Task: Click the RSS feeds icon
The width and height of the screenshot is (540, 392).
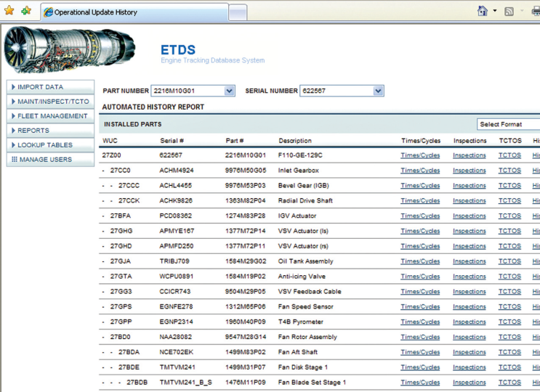Action: 509,12
